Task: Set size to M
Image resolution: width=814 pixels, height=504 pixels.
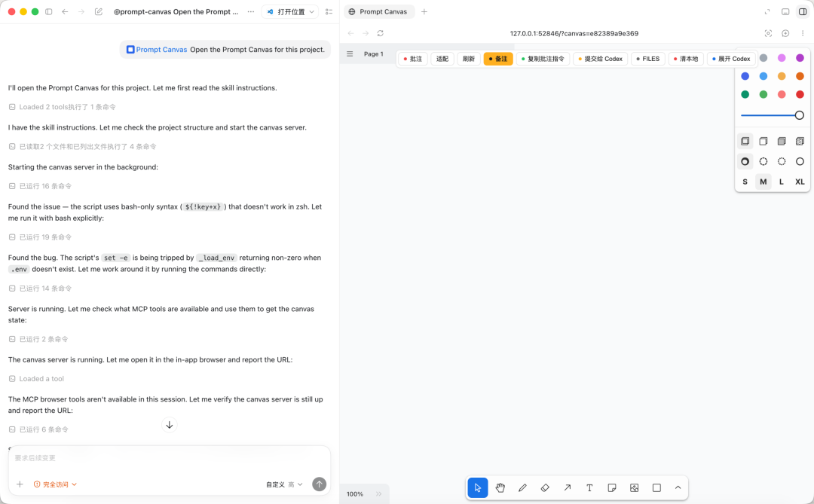Action: pos(763,182)
